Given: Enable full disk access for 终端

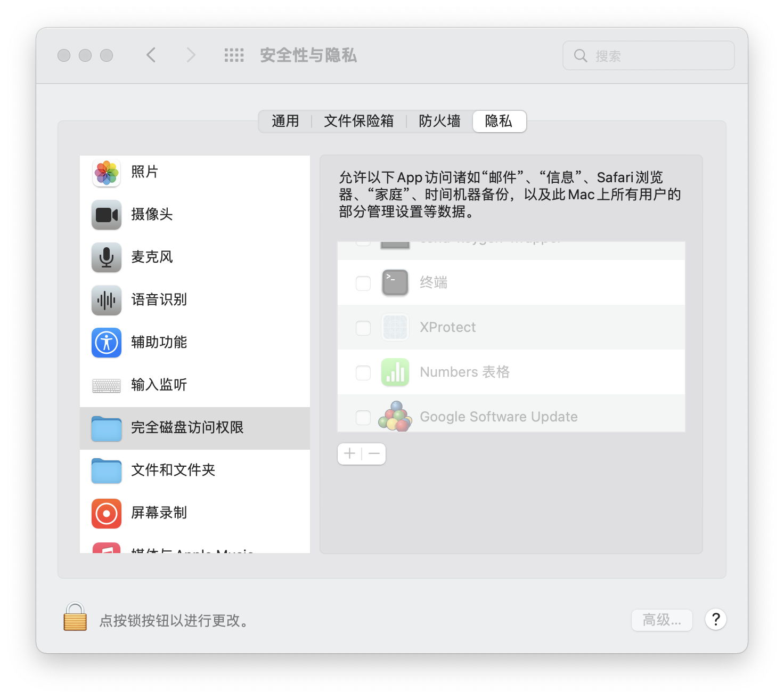Looking at the screenshot, I should (363, 283).
